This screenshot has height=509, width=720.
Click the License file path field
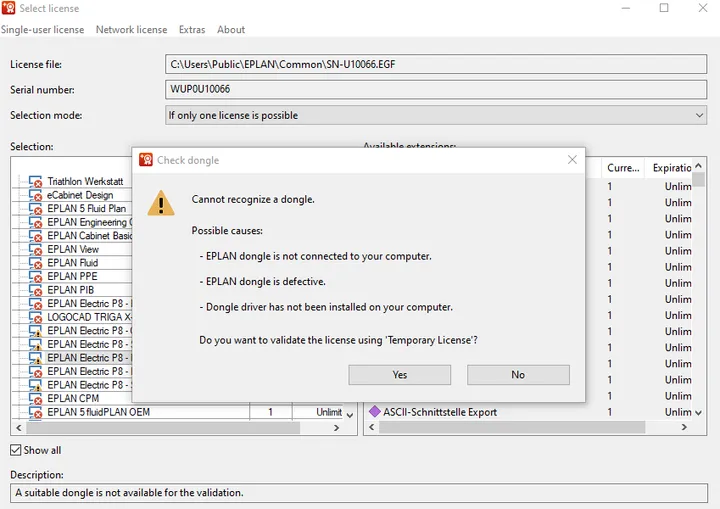tap(436, 64)
